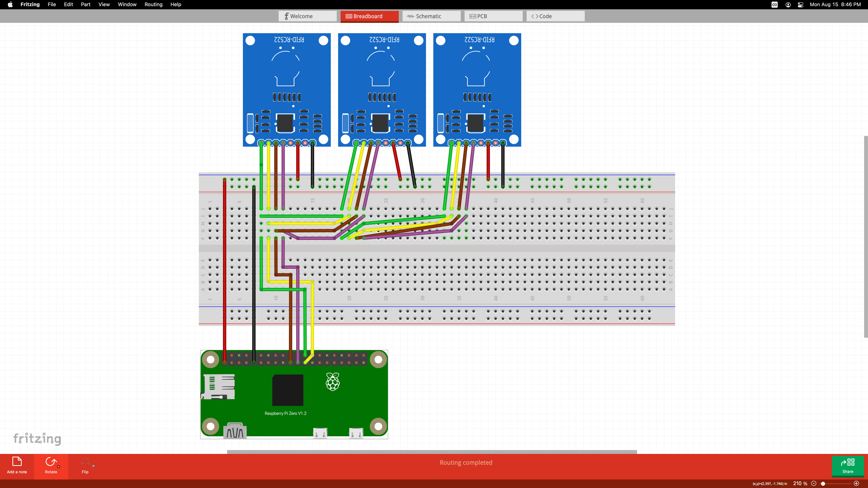The width and height of the screenshot is (868, 488).
Task: Switch to the Schematic tab
Action: tap(431, 16)
